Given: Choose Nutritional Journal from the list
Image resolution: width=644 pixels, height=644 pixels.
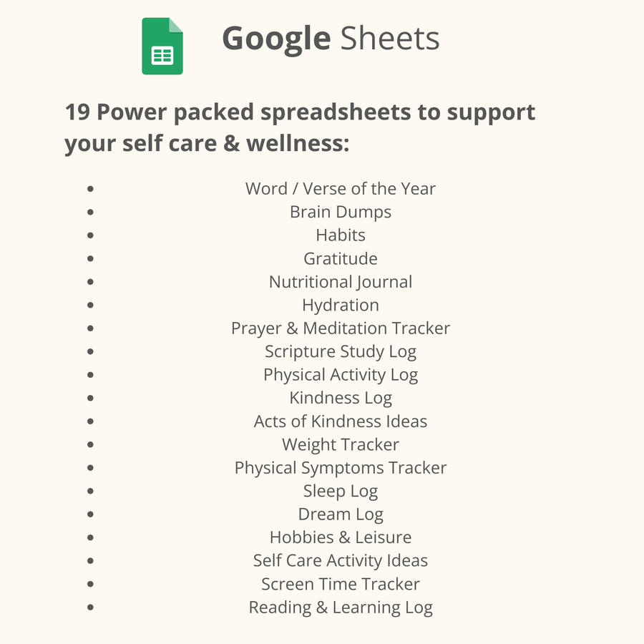Looking at the screenshot, I should 340,282.
